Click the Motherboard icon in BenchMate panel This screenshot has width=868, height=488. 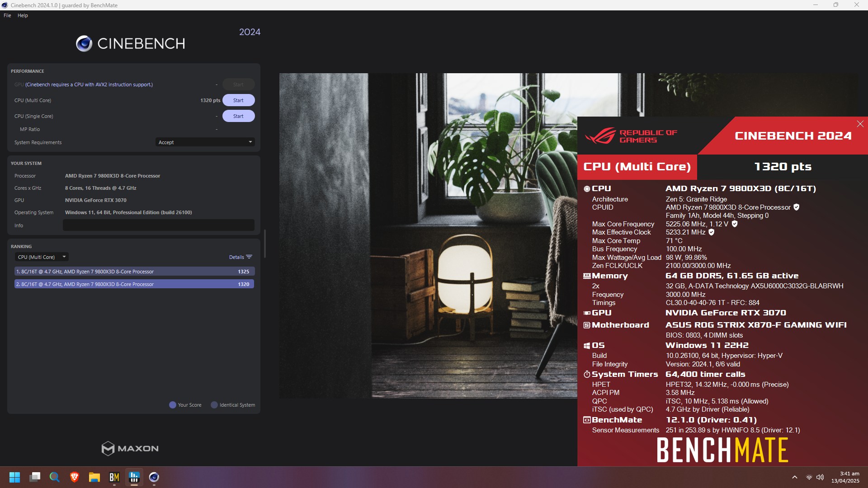pyautogui.click(x=587, y=325)
